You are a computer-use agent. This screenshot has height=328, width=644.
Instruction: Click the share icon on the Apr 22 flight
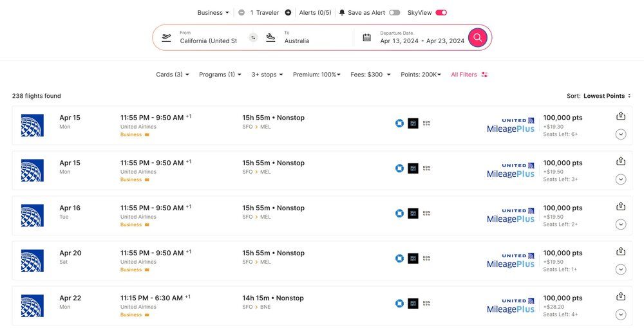point(621,296)
